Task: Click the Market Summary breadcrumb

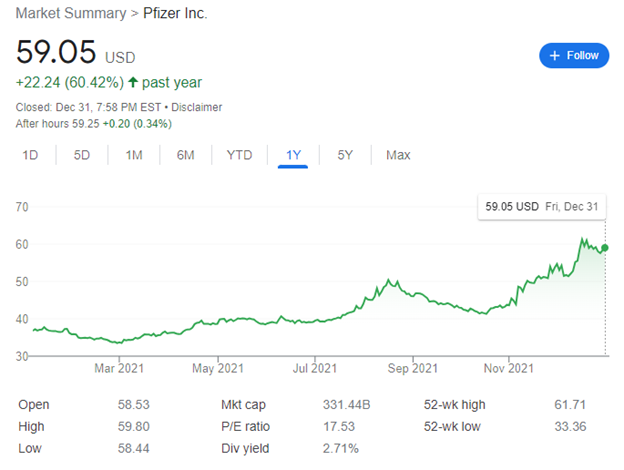Action: pyautogui.click(x=71, y=13)
